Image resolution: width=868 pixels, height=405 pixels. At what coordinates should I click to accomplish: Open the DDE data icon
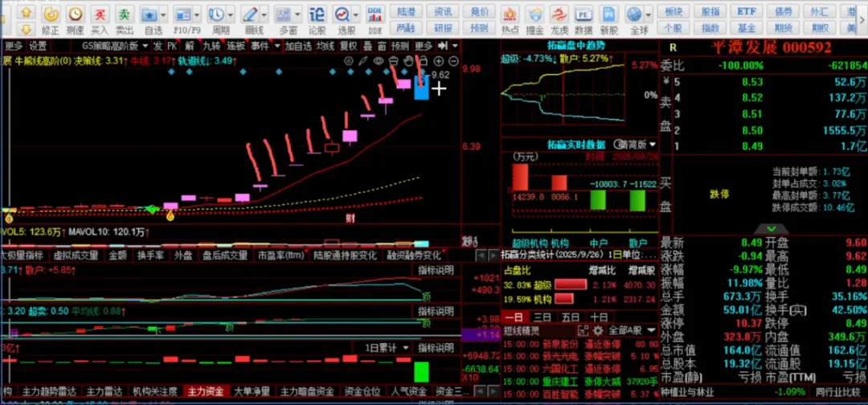point(375,14)
